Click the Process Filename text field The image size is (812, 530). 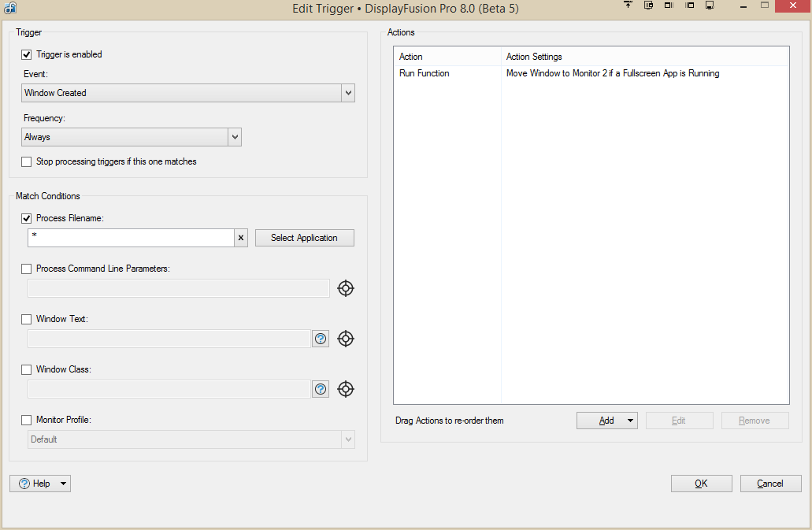point(131,238)
